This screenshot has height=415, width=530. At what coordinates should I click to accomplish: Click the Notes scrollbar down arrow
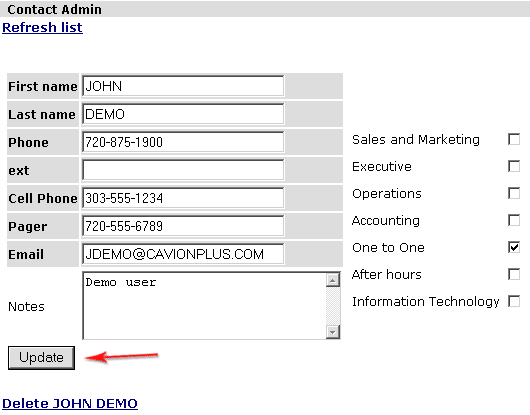pyautogui.click(x=333, y=332)
